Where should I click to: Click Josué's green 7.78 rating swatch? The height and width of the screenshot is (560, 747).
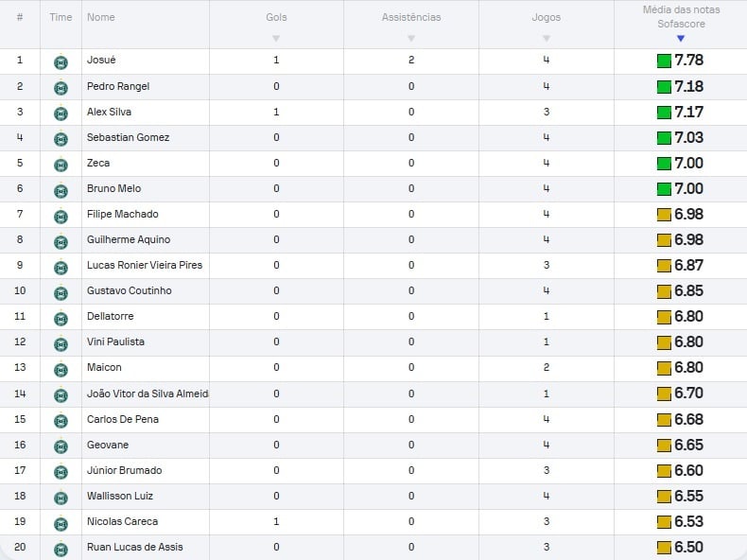click(x=664, y=61)
